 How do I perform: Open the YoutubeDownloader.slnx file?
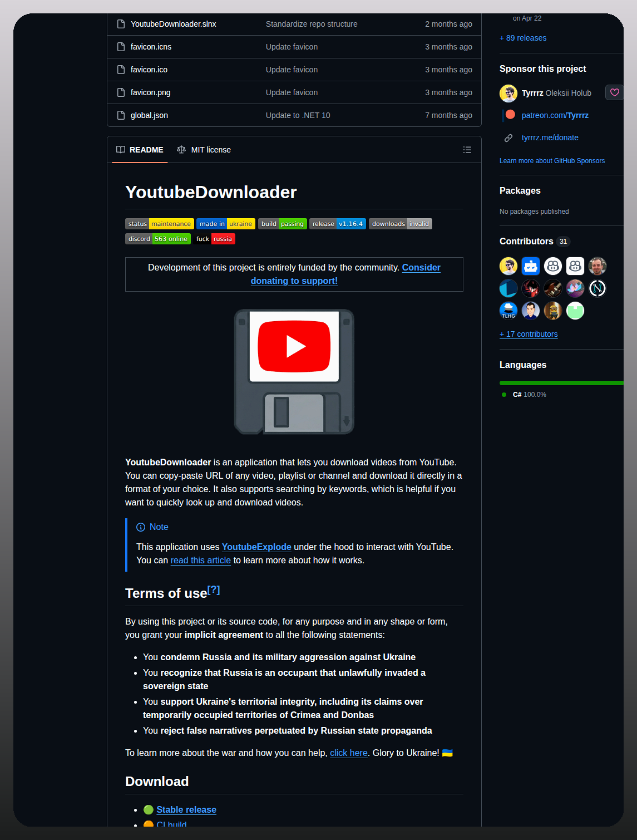point(174,24)
